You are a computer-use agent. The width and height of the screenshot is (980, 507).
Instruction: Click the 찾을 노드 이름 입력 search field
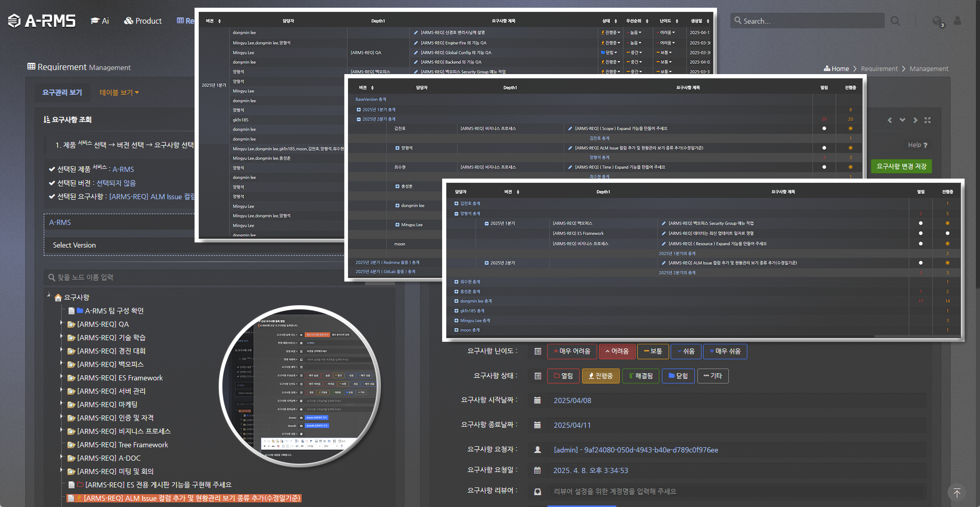pos(196,277)
